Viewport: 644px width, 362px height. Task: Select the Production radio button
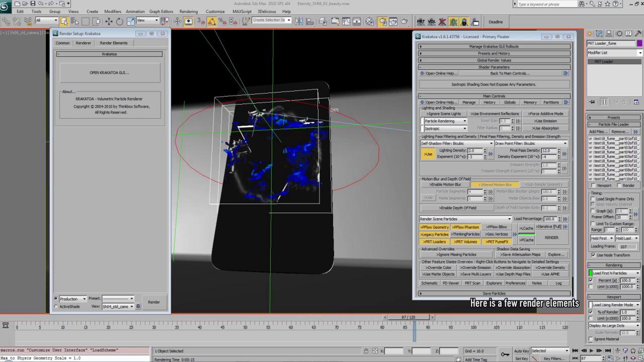pos(56,298)
